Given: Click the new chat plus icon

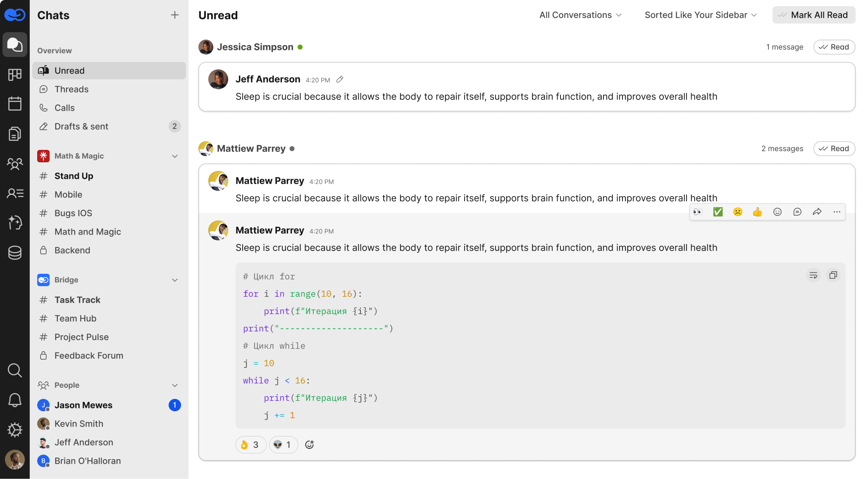Looking at the screenshot, I should pyautogui.click(x=175, y=15).
